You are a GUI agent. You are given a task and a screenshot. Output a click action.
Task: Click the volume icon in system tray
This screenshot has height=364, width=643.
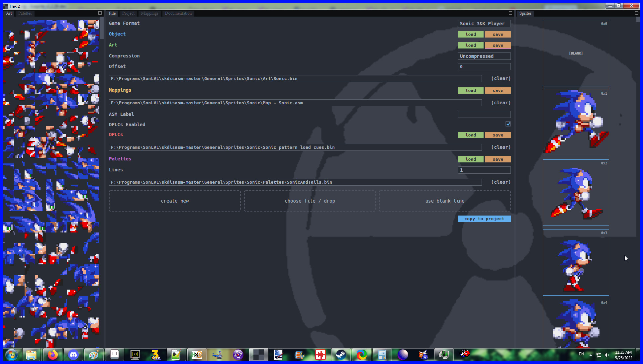point(607,355)
